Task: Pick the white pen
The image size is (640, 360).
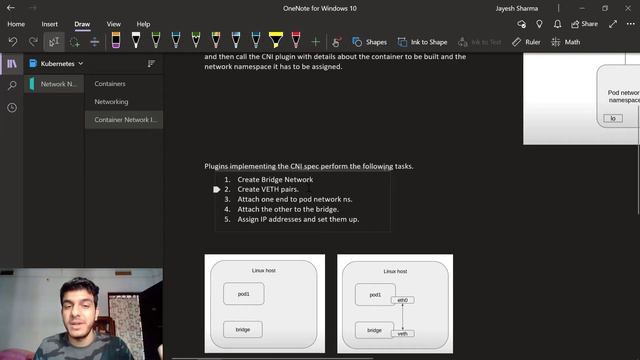Action: point(136,40)
